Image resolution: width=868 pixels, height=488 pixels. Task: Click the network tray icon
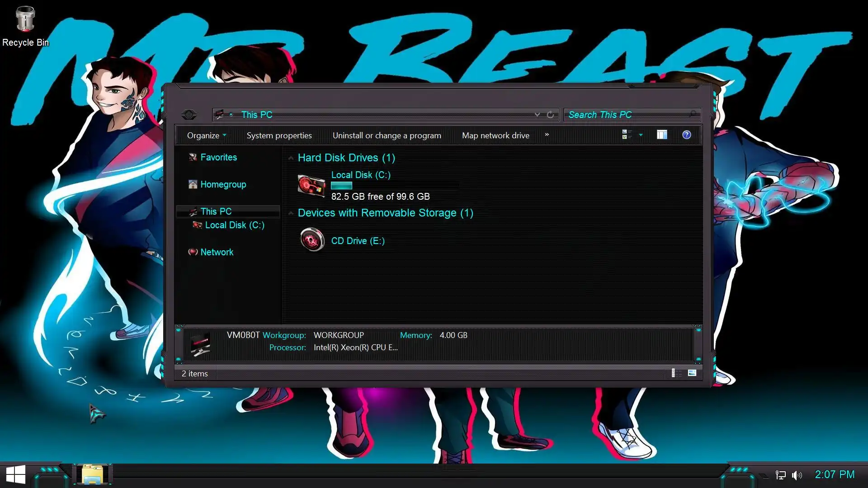pos(780,475)
